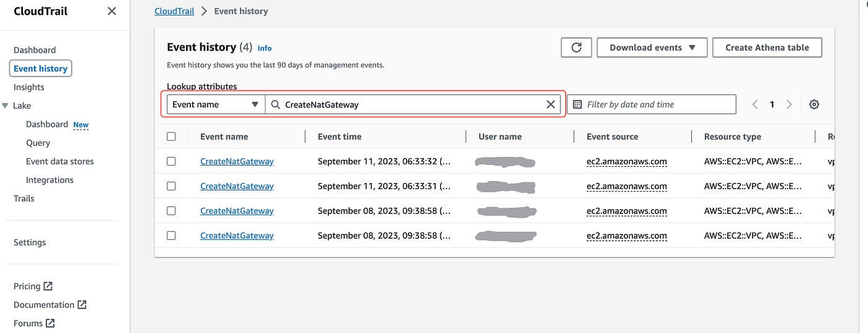Check the first CreateNatGateway event row
Image resolution: width=868 pixels, height=333 pixels.
(x=171, y=161)
